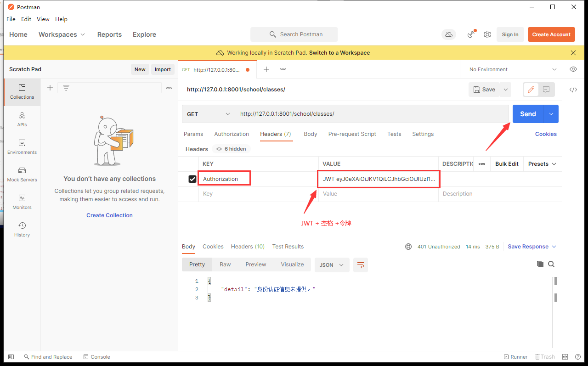Screen dimensions: 588x366
Task: Click the Switch to a Workspace link
Action: [x=339, y=53]
